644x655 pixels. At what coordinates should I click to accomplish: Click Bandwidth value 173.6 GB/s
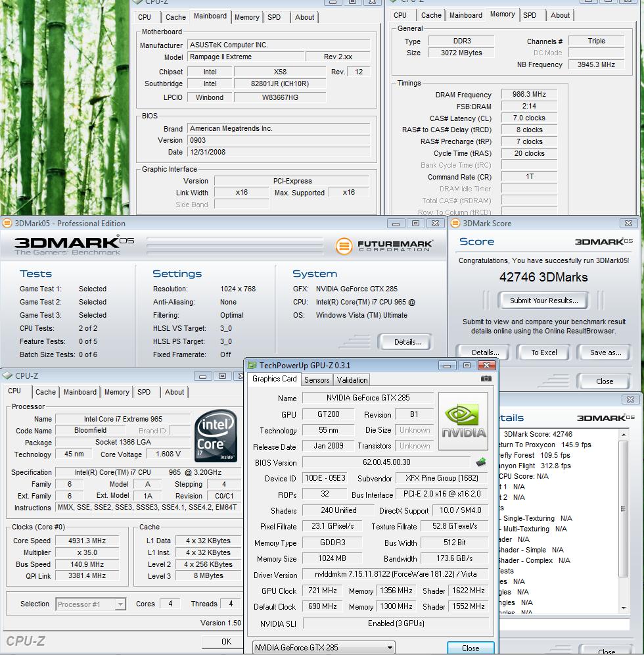(454, 558)
